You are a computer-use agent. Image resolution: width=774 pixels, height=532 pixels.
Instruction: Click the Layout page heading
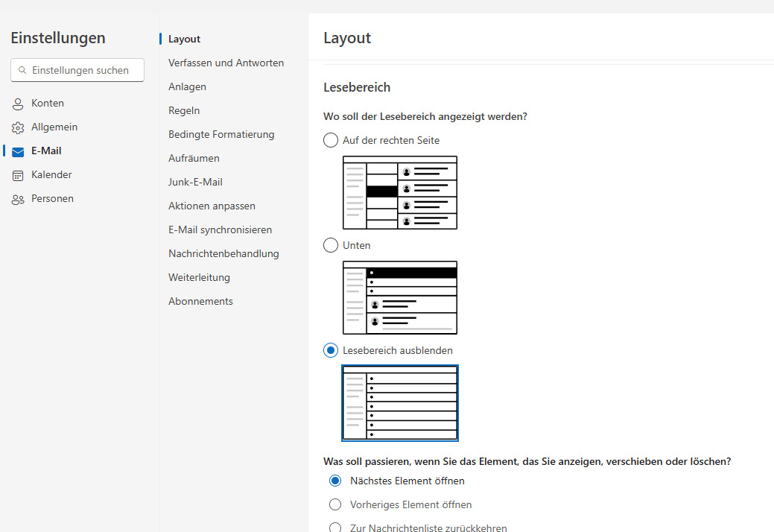coord(347,38)
